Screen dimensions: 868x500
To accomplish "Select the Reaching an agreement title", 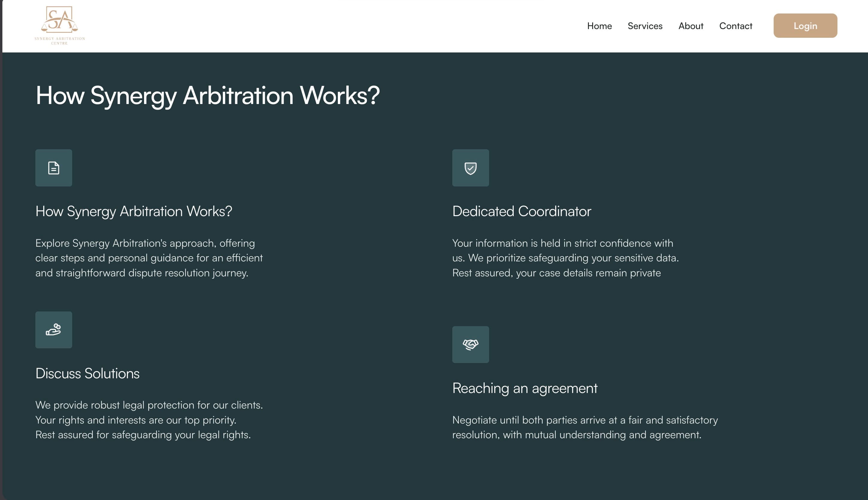I will pyautogui.click(x=525, y=388).
